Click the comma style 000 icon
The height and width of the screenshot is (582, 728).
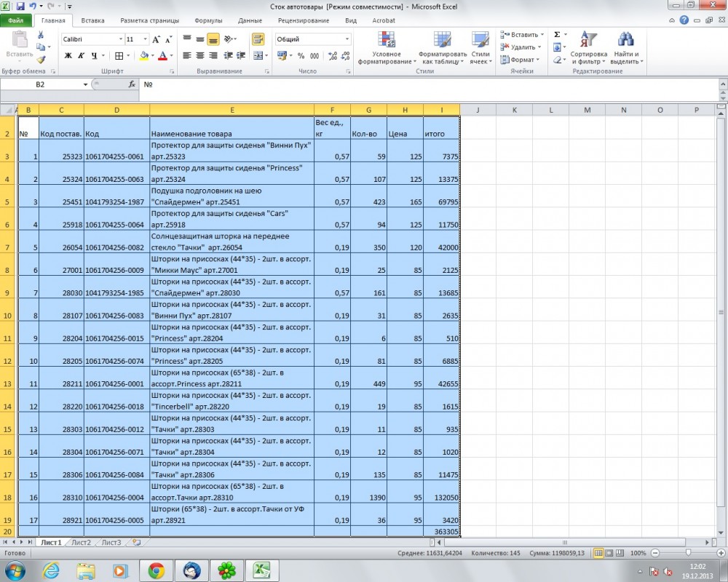[x=314, y=56]
